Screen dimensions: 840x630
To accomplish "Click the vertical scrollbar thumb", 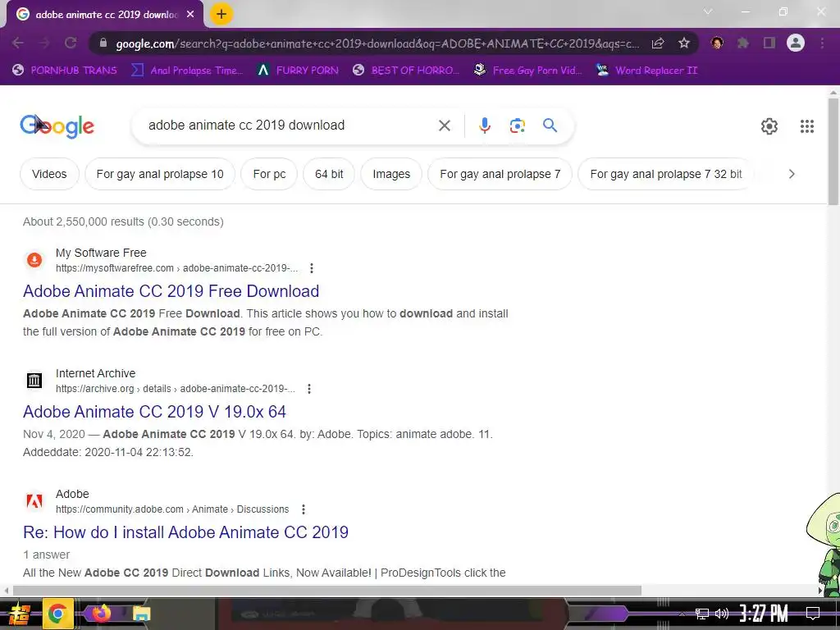I will coord(833,151).
